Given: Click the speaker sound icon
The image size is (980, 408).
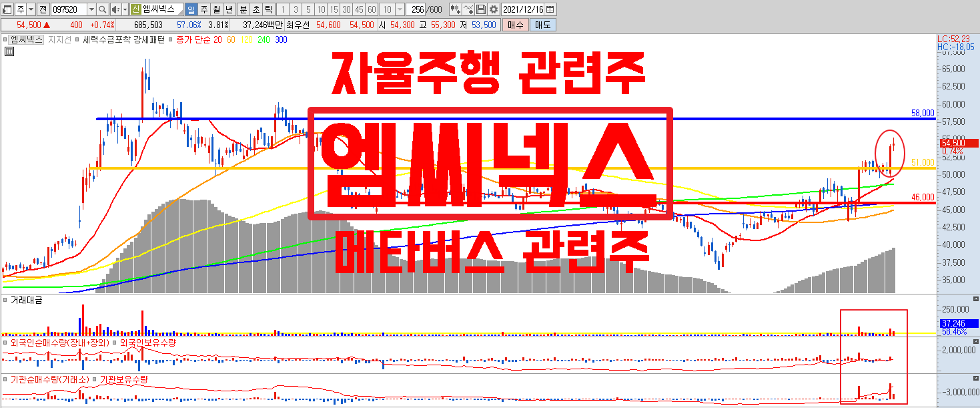Looking at the screenshot, I should [115, 9].
